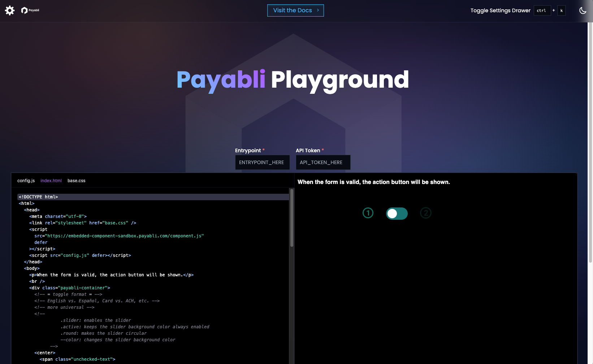The height and width of the screenshot is (364, 593).
Task: Click the k key badge in header
Action: click(x=562, y=10)
